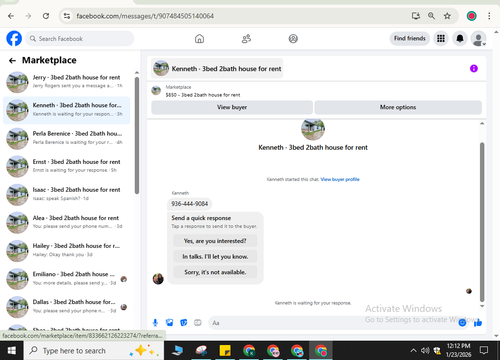Open Perla Berenice's conversation
Viewport: 500px width, 360px height.
click(67, 138)
